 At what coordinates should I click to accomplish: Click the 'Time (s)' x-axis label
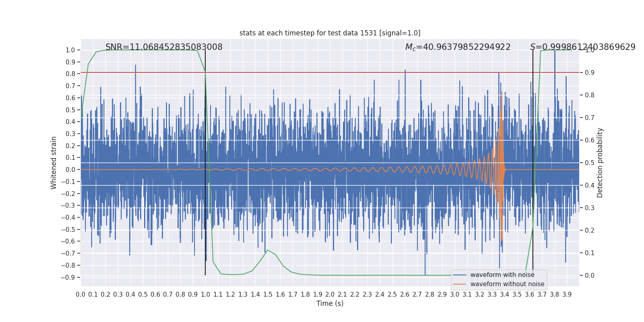[330, 303]
